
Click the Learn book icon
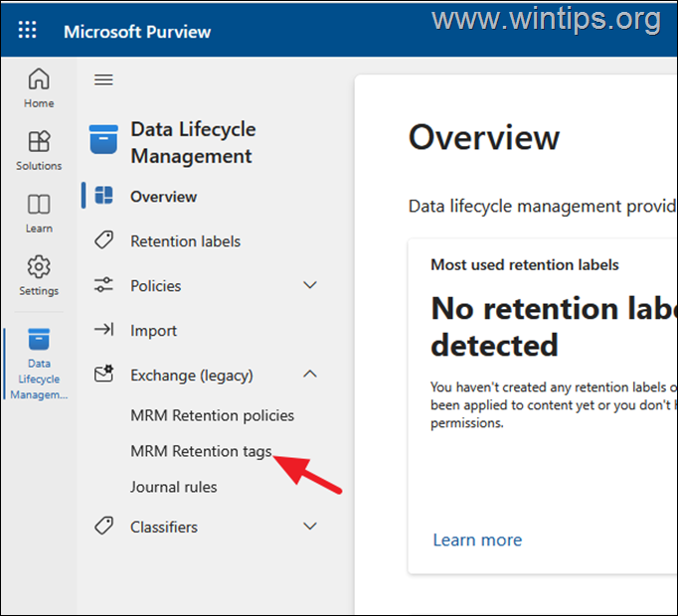click(39, 205)
